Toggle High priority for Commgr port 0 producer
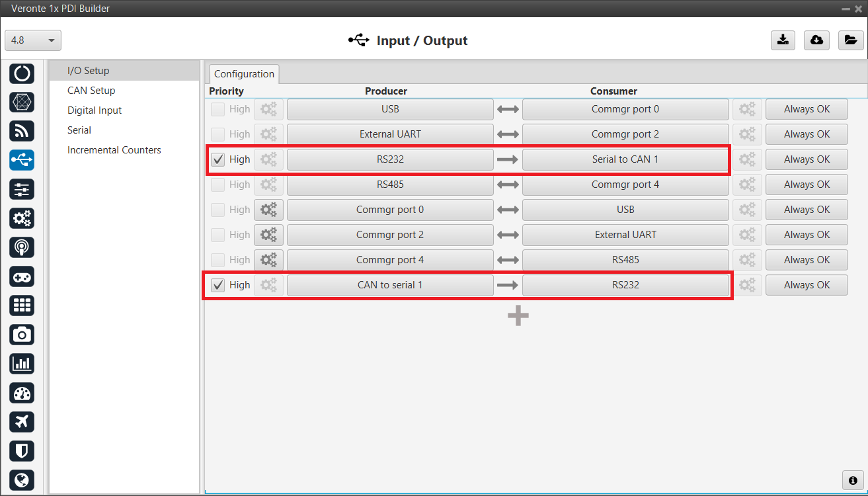Image resolution: width=868 pixels, height=496 pixels. [x=217, y=210]
